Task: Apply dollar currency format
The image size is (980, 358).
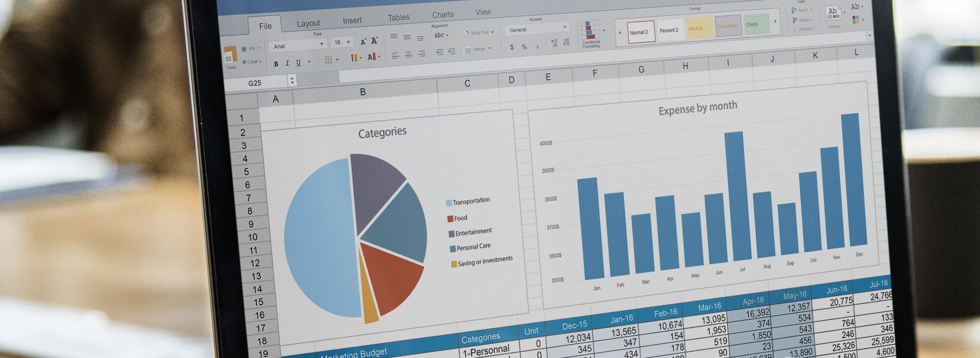Action: point(512,47)
